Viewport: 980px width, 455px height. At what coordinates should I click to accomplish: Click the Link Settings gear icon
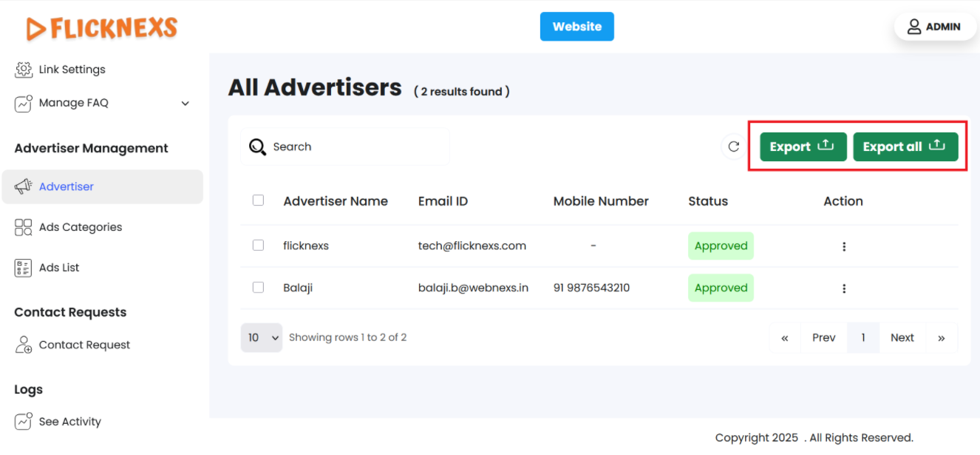click(x=24, y=70)
